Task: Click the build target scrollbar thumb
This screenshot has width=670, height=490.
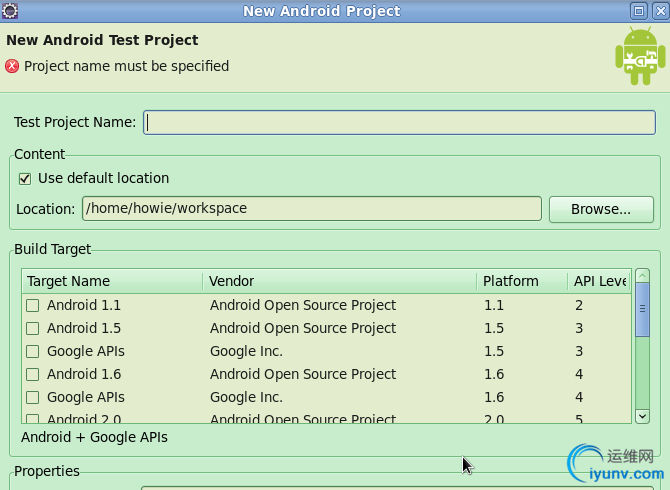Action: pos(642,309)
